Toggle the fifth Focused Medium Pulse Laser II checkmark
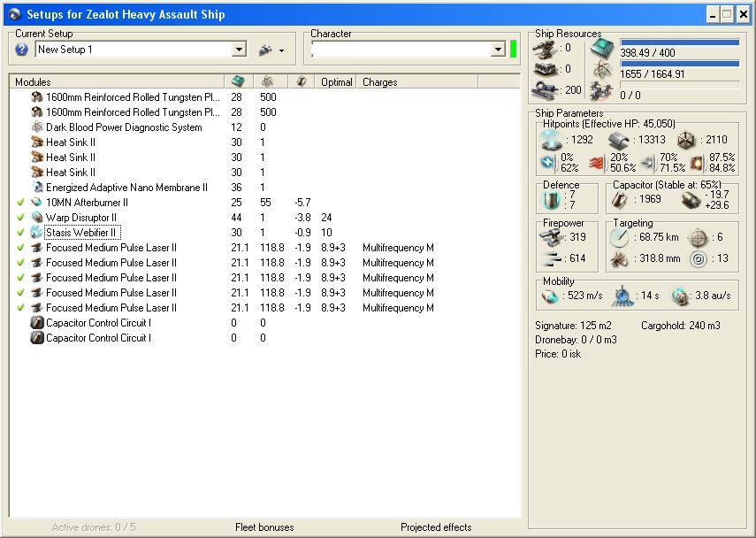This screenshot has height=538, width=756. pyautogui.click(x=20, y=307)
